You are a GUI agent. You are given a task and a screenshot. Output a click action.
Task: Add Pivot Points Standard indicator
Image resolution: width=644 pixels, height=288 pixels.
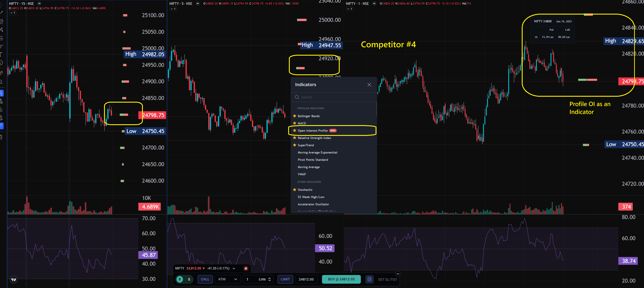pos(313,160)
